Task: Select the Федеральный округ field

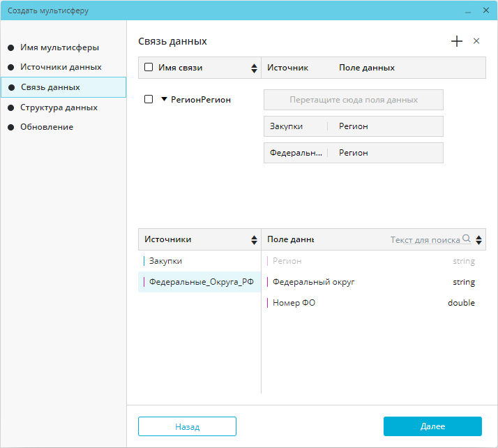Action: [x=314, y=283]
